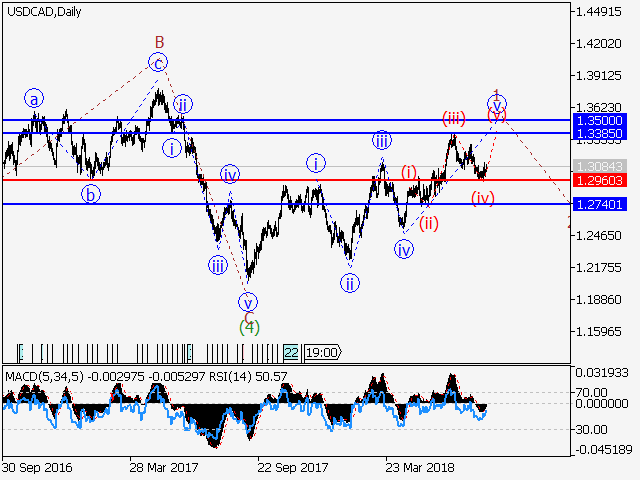Click the '23 Mar 2018' date label
Screen dimensions: 640x480
(x=421, y=467)
